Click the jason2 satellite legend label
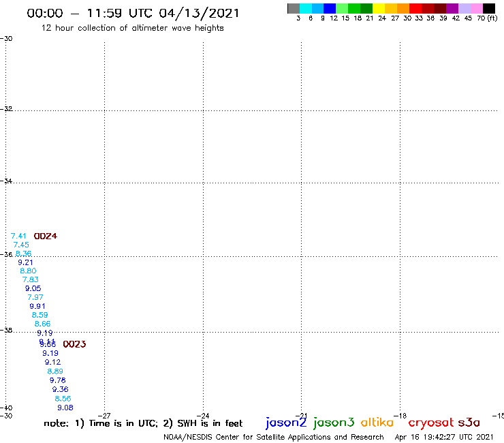This screenshot has width=504, height=443. [286, 422]
